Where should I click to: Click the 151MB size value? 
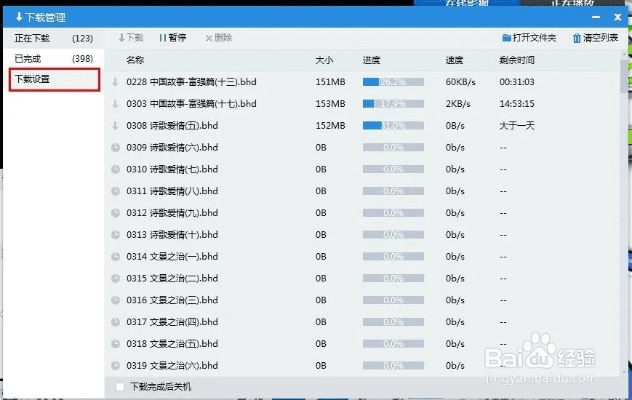[x=331, y=82]
